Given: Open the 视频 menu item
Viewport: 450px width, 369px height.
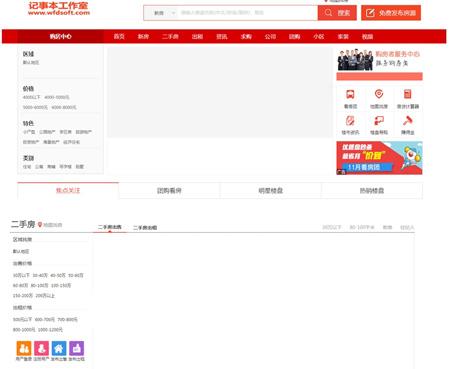Looking at the screenshot, I should coord(367,36).
